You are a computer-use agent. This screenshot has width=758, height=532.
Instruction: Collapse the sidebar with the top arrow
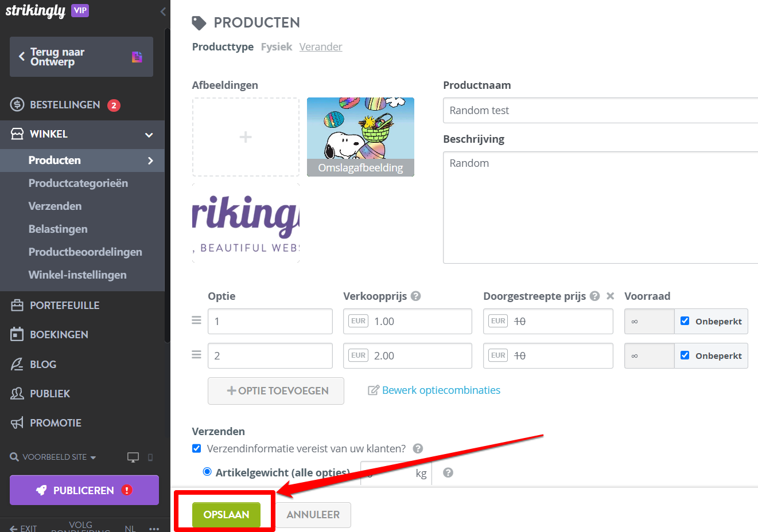[163, 11]
